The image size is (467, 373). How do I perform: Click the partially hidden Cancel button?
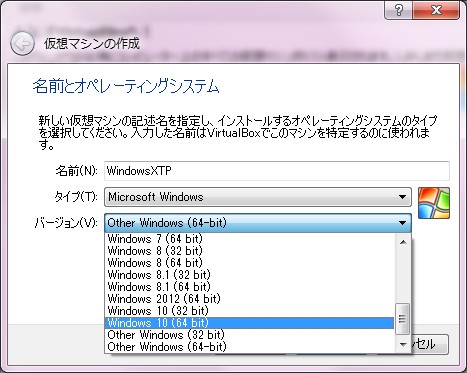tap(429, 344)
